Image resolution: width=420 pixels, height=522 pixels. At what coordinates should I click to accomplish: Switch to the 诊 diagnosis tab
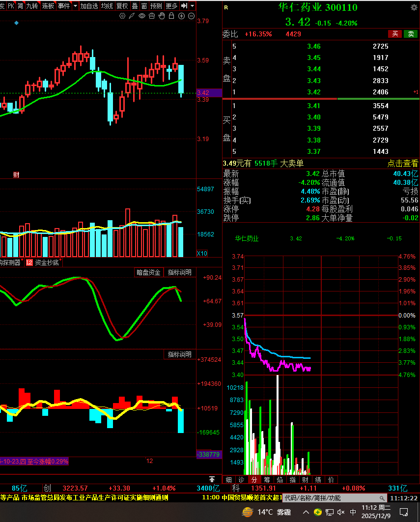[x=242, y=480]
